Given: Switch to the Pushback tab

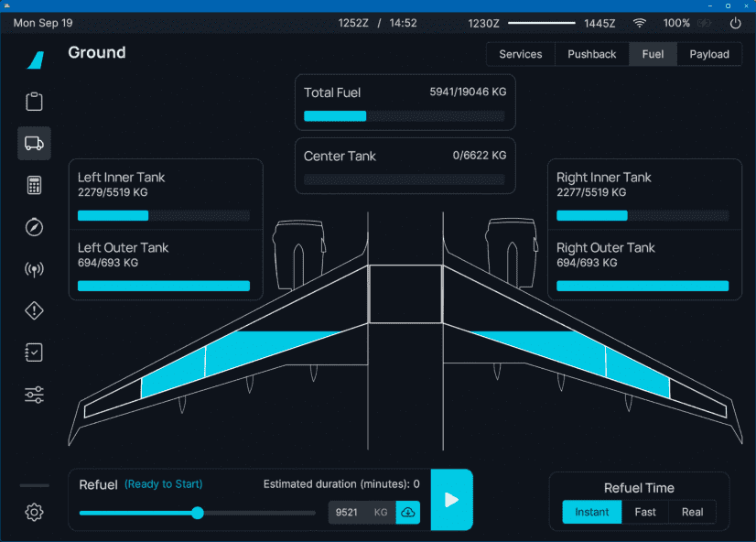Looking at the screenshot, I should point(591,54).
